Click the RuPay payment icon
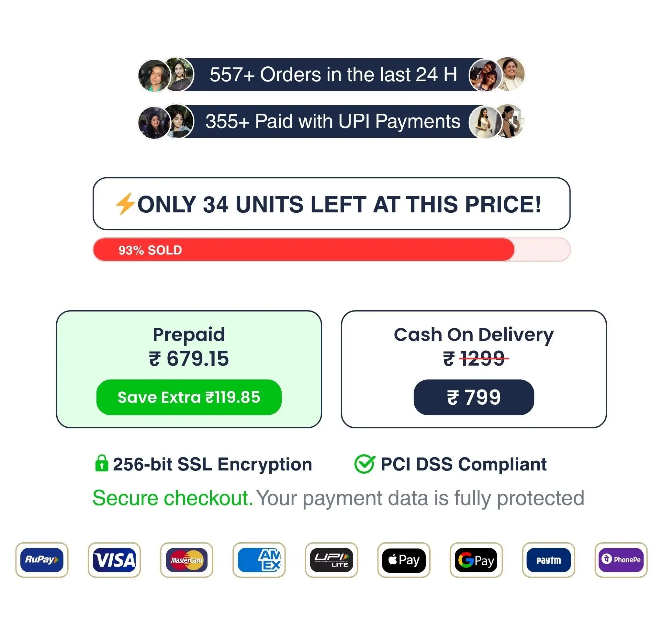 tap(42, 560)
